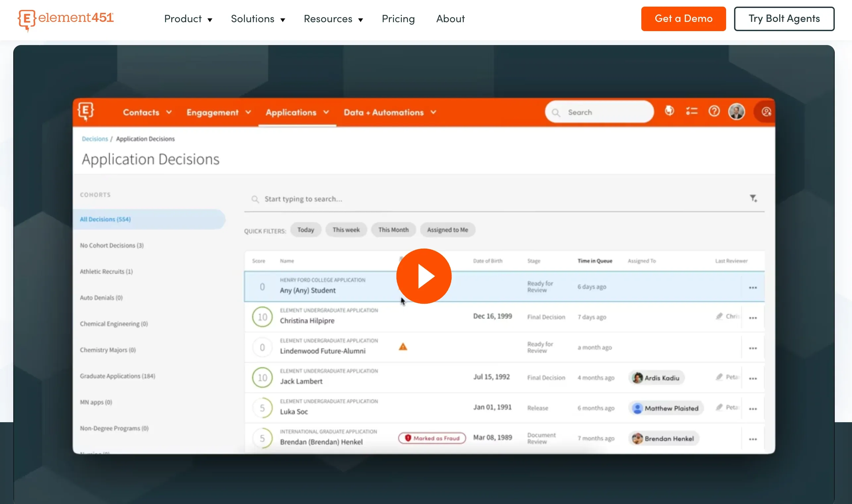Play the video with orange play button
This screenshot has width=852, height=504.
pyautogui.click(x=424, y=276)
